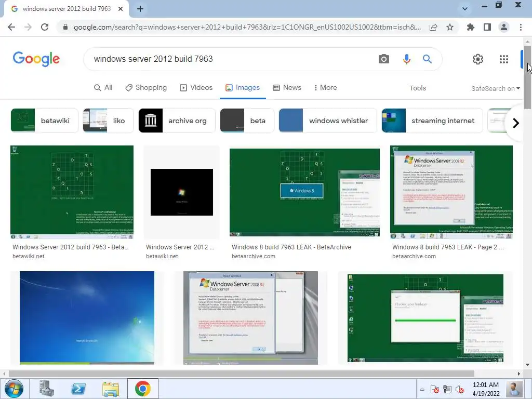The height and width of the screenshot is (399, 532).
Task: Click betaarchive.com source under LEAK - BetaArchive
Action: 254,256
